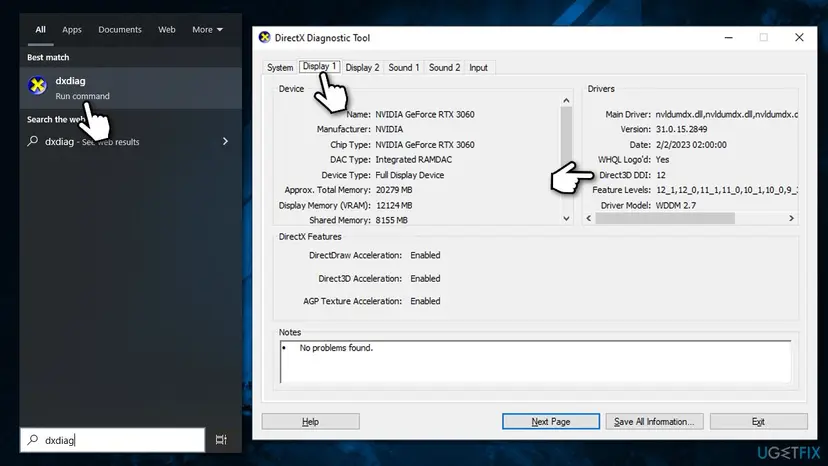This screenshot has height=466, width=828.
Task: Expand the More dropdown in search filters
Action: coord(207,30)
